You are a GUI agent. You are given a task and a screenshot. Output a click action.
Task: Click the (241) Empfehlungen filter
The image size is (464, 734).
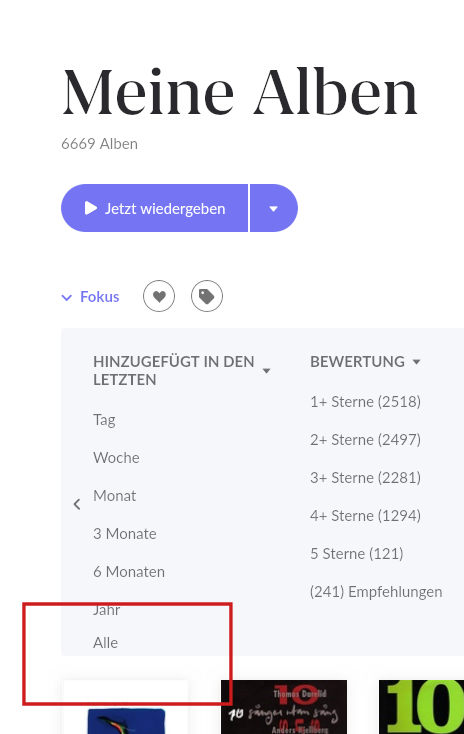click(x=376, y=592)
